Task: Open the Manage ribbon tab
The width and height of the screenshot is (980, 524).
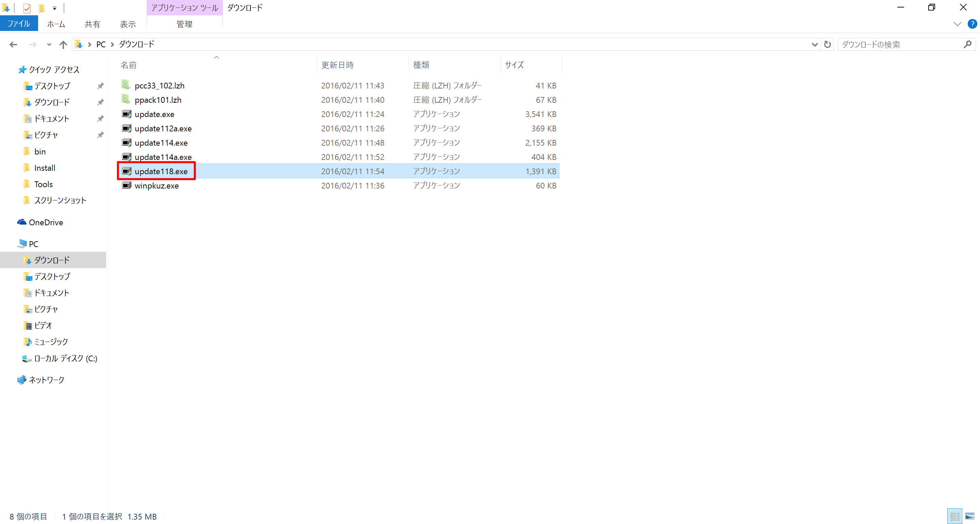Action: (184, 24)
